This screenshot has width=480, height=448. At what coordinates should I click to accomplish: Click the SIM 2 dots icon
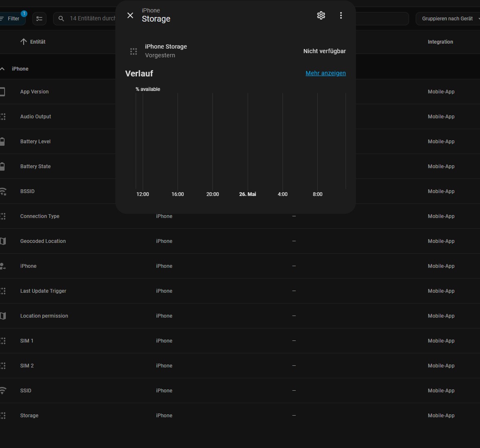pos(3,365)
